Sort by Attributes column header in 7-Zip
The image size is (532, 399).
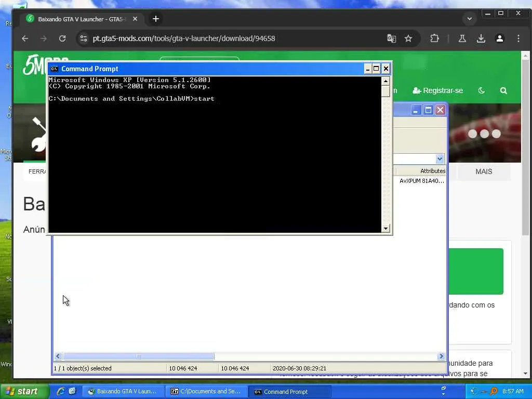[421, 171]
